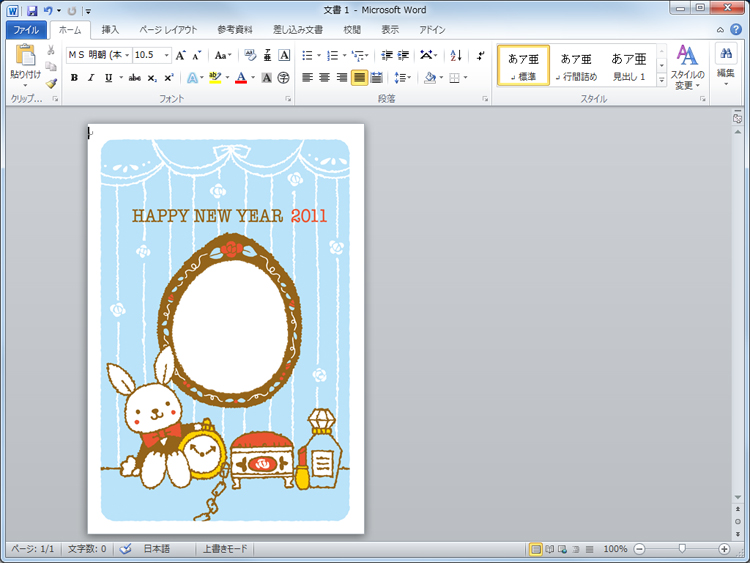Select the Format Painter brush
Image resolution: width=750 pixels, height=563 pixels.
[x=51, y=83]
